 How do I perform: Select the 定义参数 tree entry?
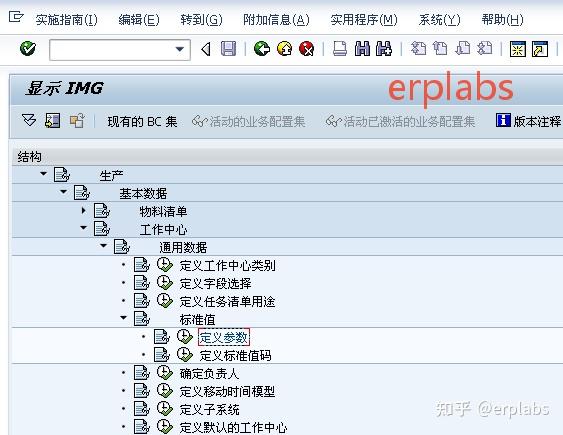pyautogui.click(x=224, y=337)
